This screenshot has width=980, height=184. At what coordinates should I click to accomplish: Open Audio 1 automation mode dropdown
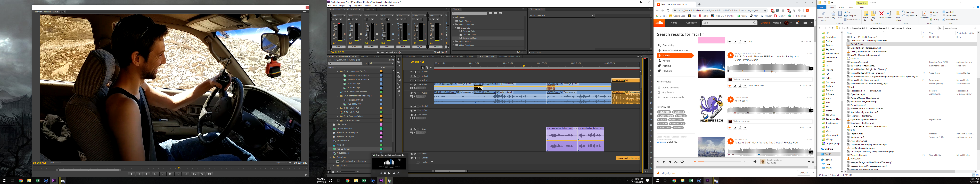[x=339, y=16]
